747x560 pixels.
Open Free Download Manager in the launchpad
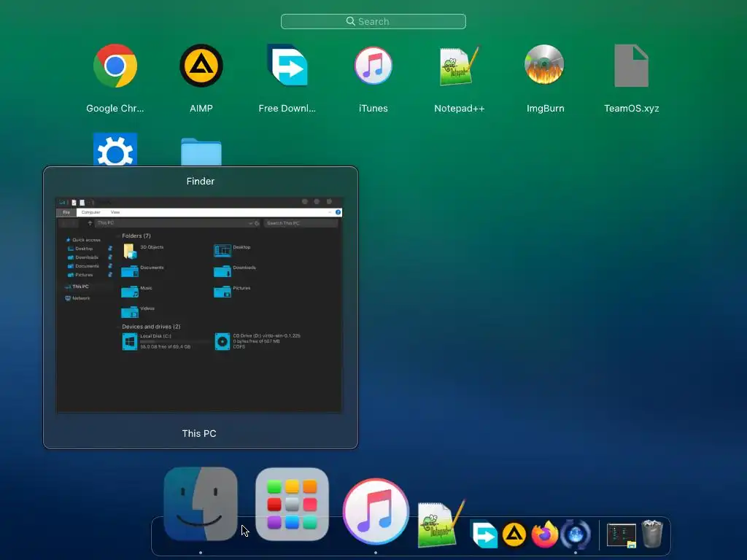(x=287, y=65)
